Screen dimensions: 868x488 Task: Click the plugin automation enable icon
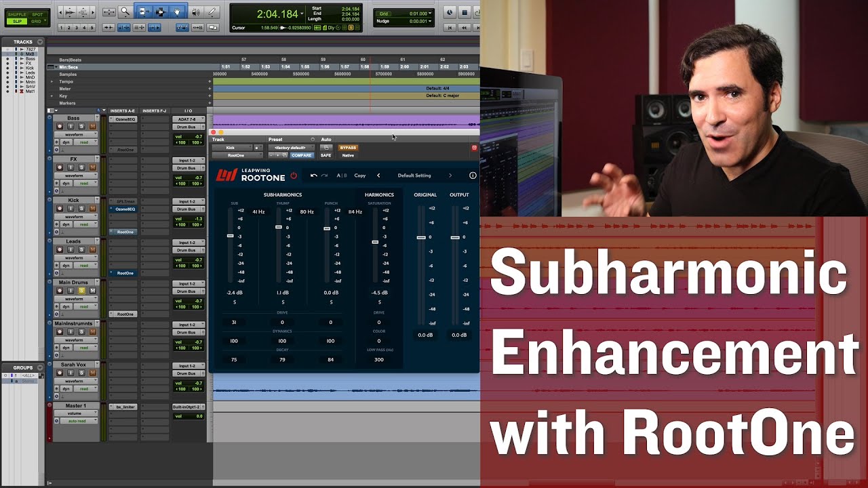(326, 148)
